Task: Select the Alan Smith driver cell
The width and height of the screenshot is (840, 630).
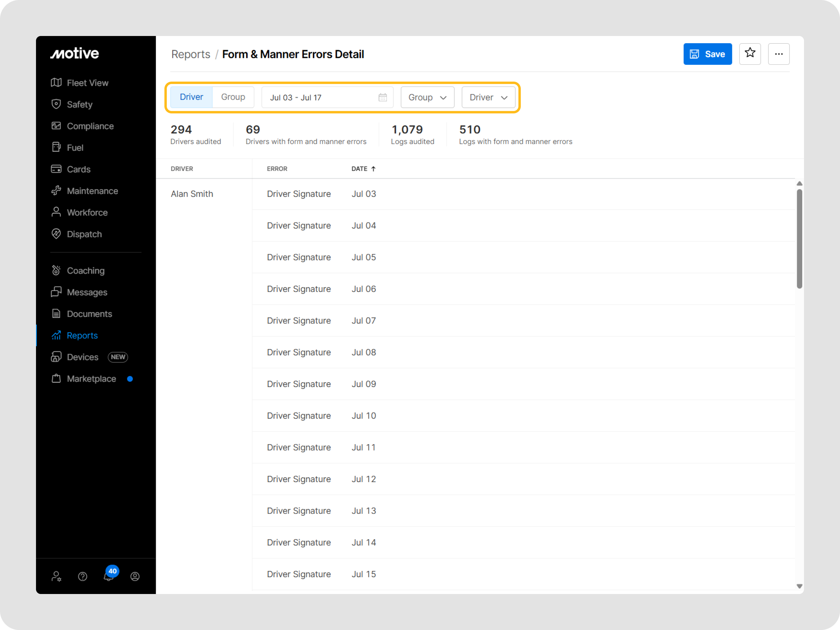Action: click(192, 194)
